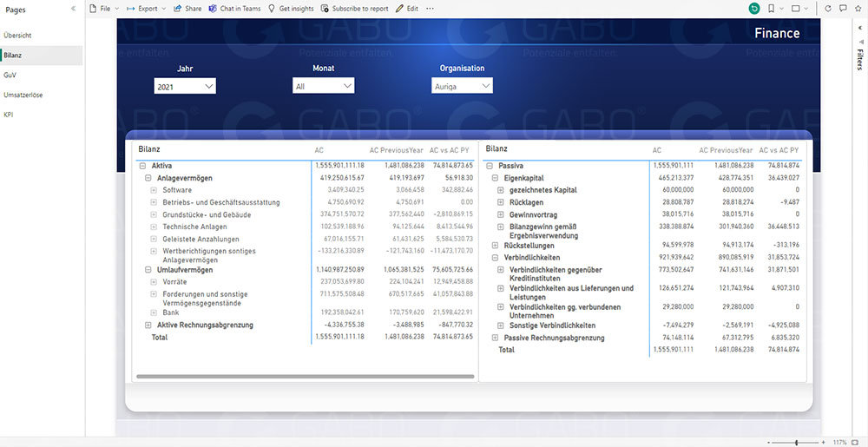This screenshot has width=868, height=447.
Task: Expand Verbindlichkeiten aus Lieferungen und Leistungen
Action: [x=501, y=288]
